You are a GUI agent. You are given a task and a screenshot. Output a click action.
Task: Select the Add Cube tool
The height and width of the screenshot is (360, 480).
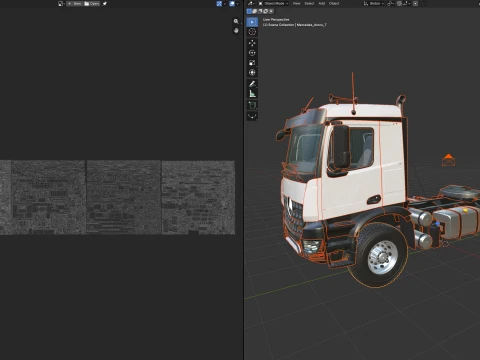click(252, 105)
